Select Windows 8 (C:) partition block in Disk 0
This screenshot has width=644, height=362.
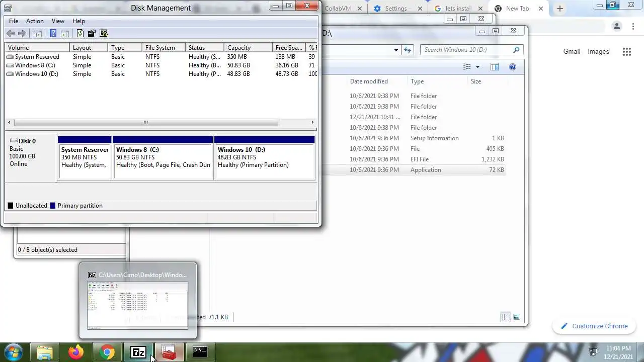pos(163,158)
